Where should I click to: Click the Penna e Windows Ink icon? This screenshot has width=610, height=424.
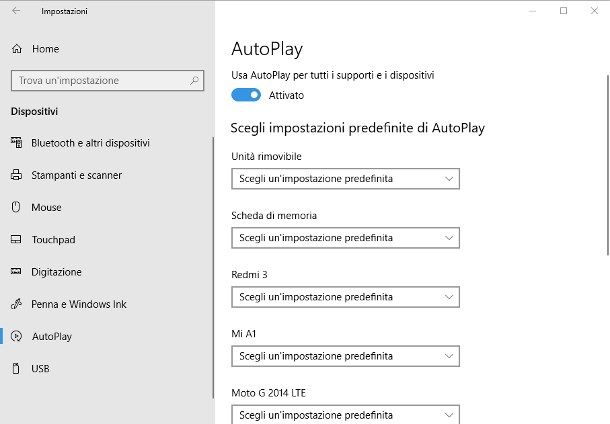click(16, 304)
